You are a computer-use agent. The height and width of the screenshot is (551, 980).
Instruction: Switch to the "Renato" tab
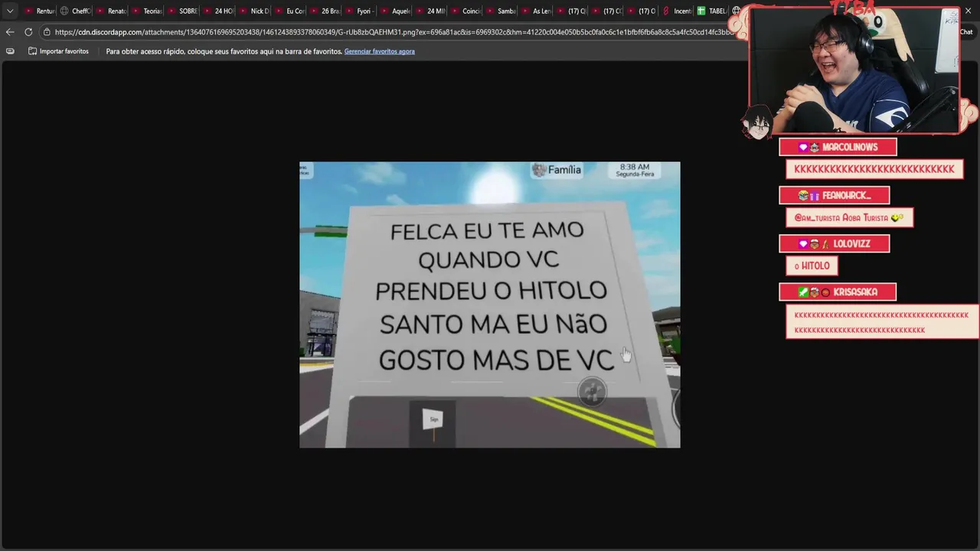tap(112, 11)
